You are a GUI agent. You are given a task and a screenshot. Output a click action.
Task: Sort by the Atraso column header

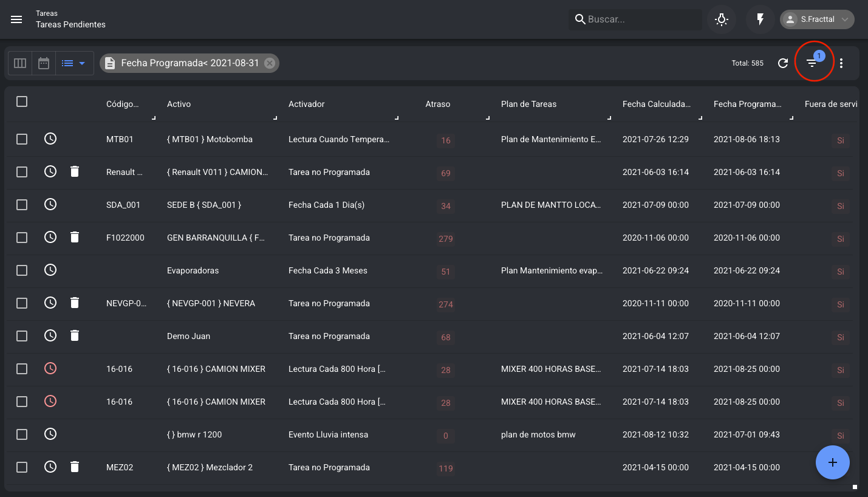pos(437,104)
